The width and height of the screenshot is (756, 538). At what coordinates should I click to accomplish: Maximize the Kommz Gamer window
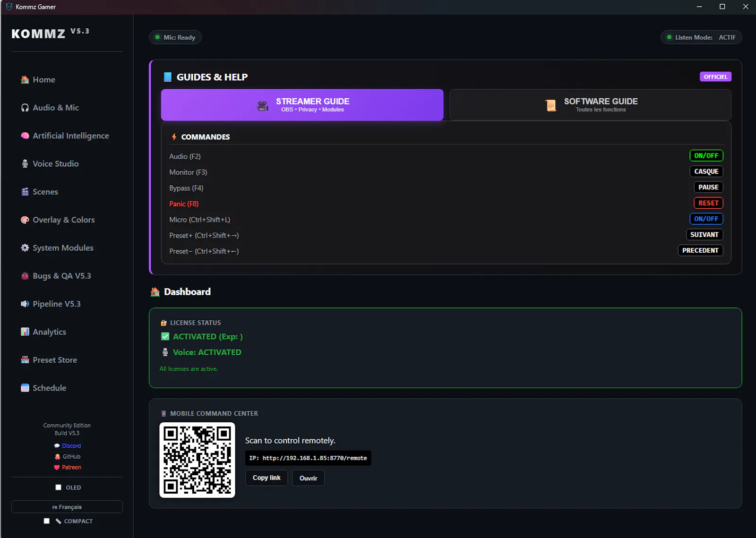tap(722, 7)
